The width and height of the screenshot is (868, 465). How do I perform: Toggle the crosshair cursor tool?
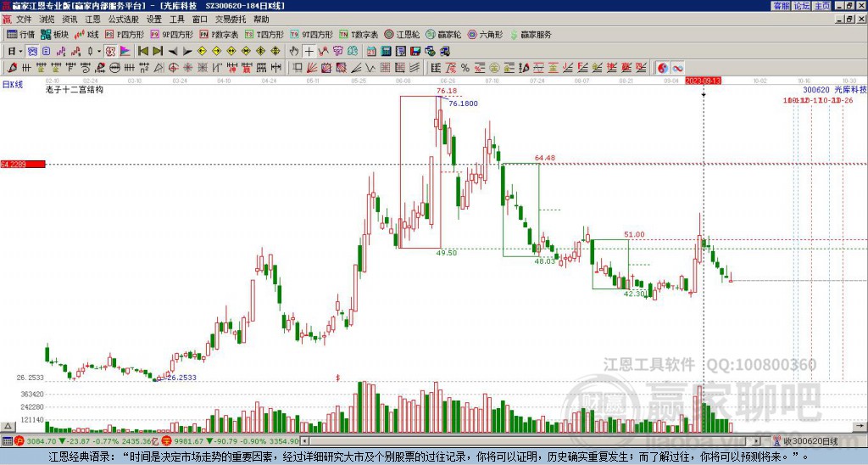pos(309,52)
